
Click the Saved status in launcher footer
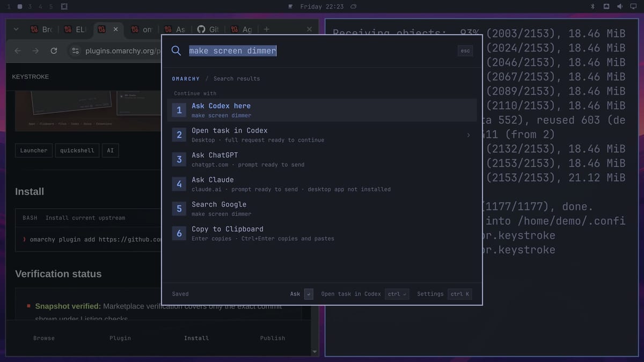[x=180, y=294]
